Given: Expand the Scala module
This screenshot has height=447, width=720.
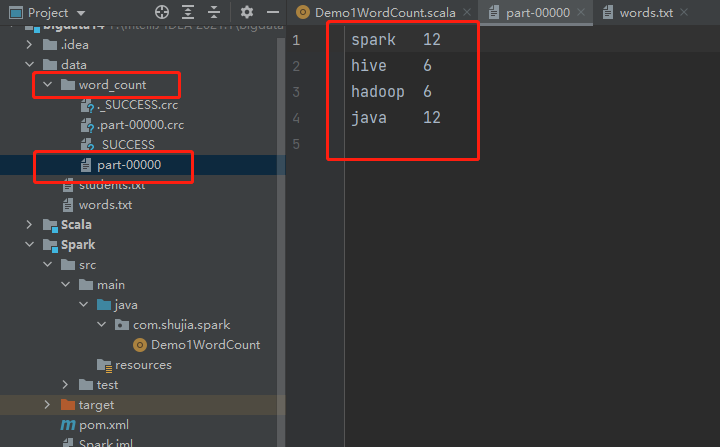Looking at the screenshot, I should 29,225.
